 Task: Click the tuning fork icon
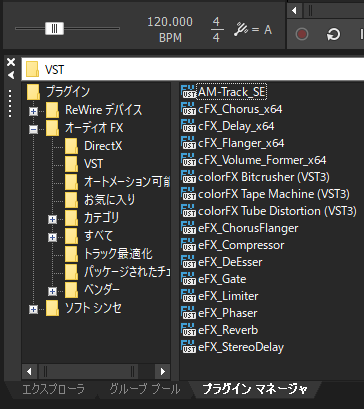(241, 29)
